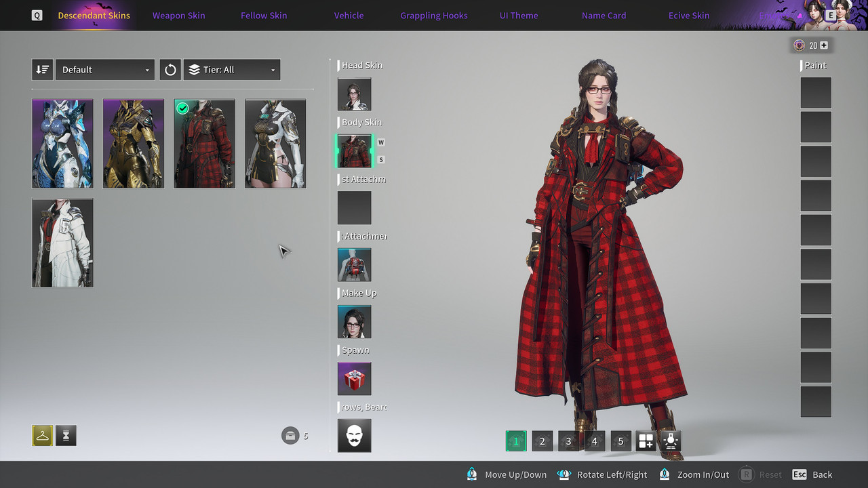Click the R Reset button
Screen dimensions: 868x488
[x=760, y=474]
